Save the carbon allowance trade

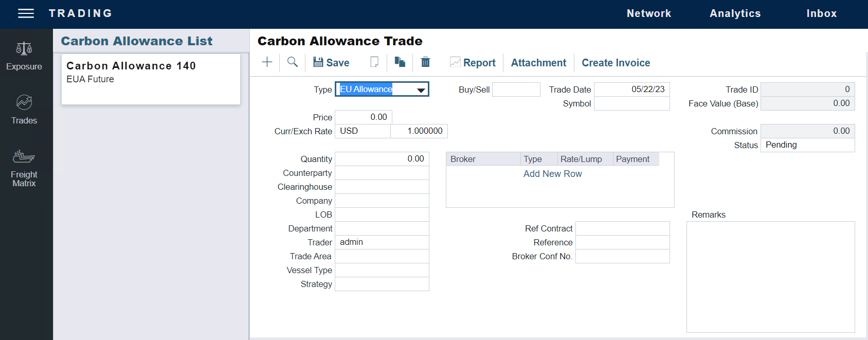click(331, 63)
